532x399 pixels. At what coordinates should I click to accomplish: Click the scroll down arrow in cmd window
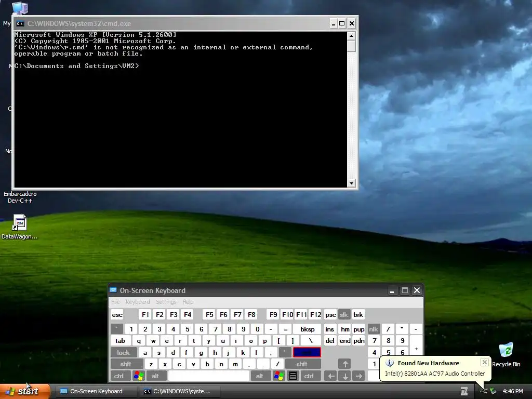pos(352,183)
